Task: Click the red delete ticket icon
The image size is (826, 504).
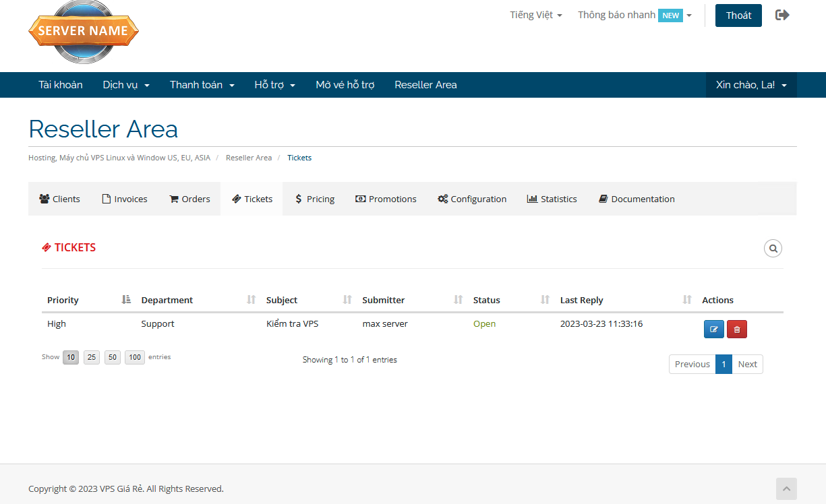Action: click(x=737, y=329)
